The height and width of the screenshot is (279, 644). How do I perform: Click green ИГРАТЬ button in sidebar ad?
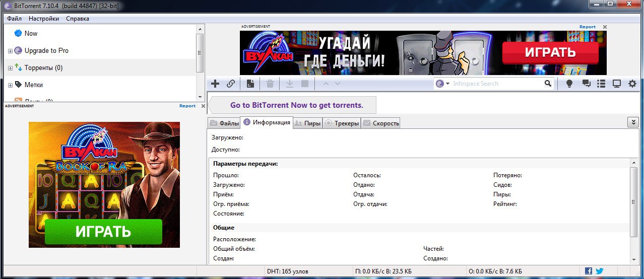click(x=103, y=232)
